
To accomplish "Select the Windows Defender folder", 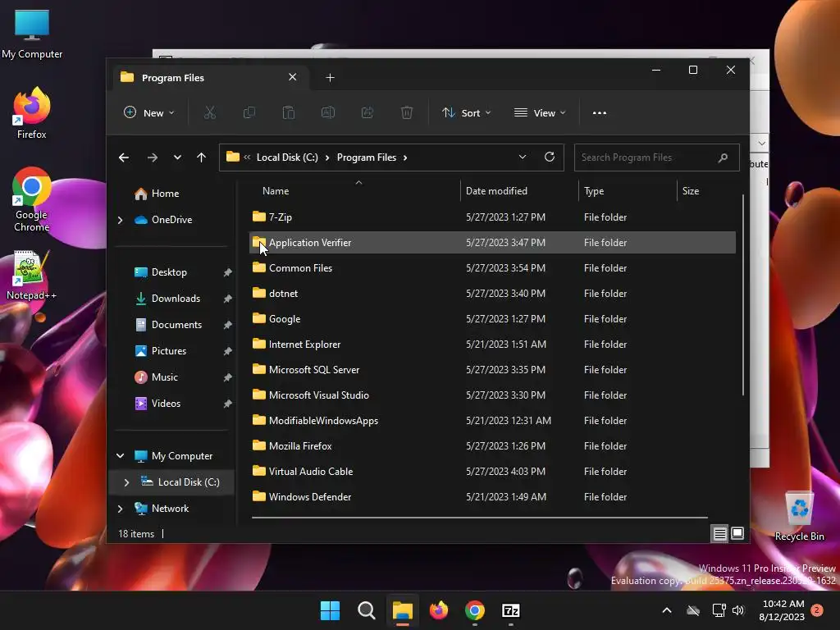I will pos(492,496).
